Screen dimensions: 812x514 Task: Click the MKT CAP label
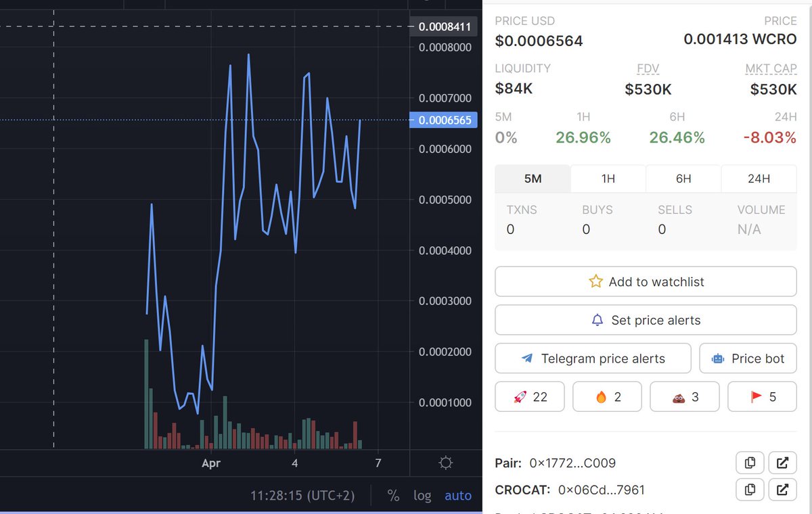771,68
